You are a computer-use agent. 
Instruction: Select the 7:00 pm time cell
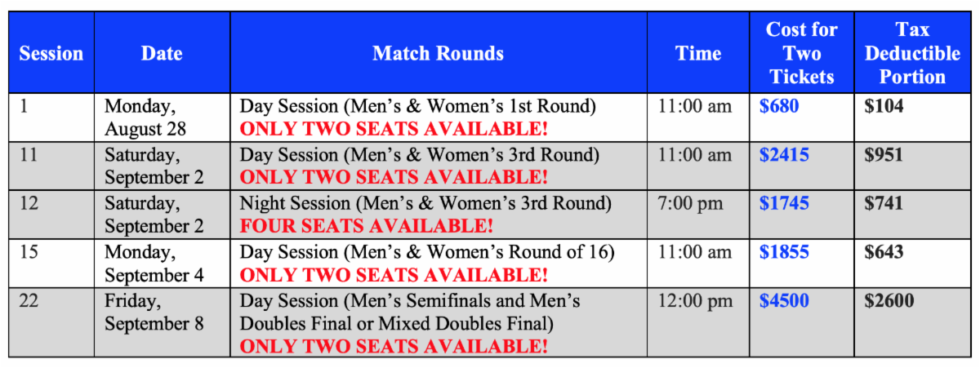click(690, 203)
